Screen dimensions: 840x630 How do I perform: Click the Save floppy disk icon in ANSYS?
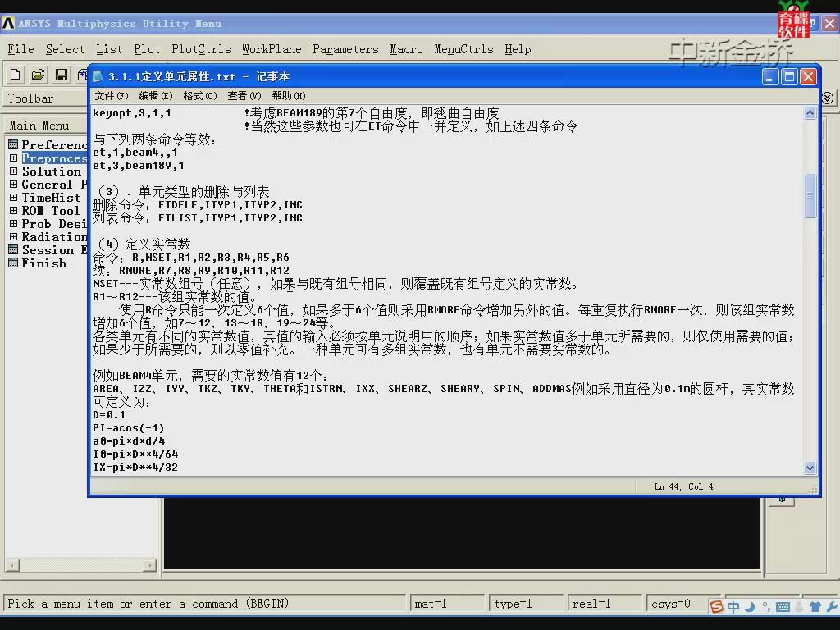[61, 75]
